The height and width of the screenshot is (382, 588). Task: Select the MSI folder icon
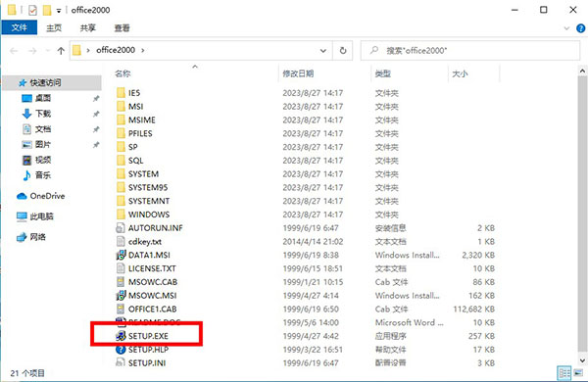(x=121, y=106)
